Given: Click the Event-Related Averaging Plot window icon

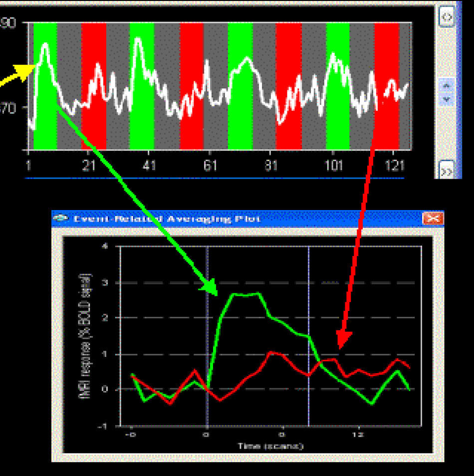Looking at the screenshot, I should 61,219.
